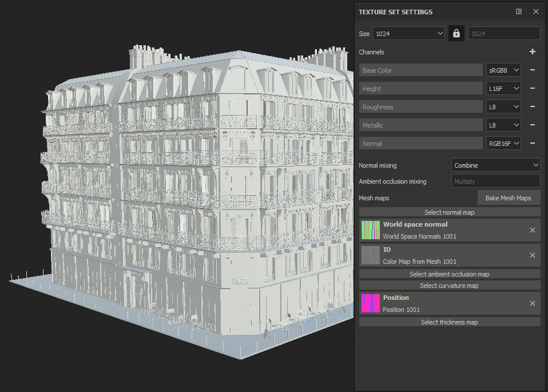
Task: Remove the Roughness channel
Action: tap(533, 107)
